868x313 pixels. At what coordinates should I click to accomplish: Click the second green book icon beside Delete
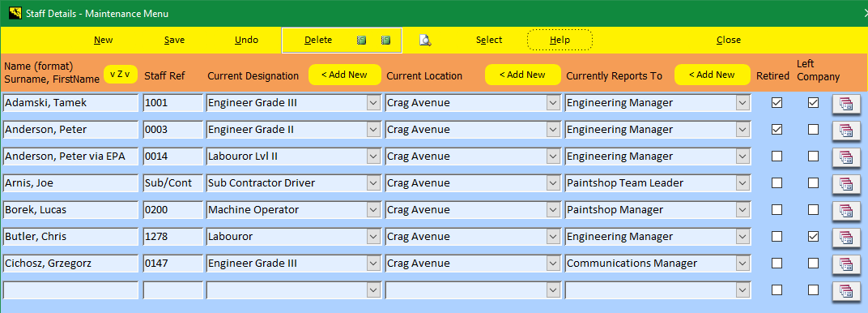tap(386, 41)
